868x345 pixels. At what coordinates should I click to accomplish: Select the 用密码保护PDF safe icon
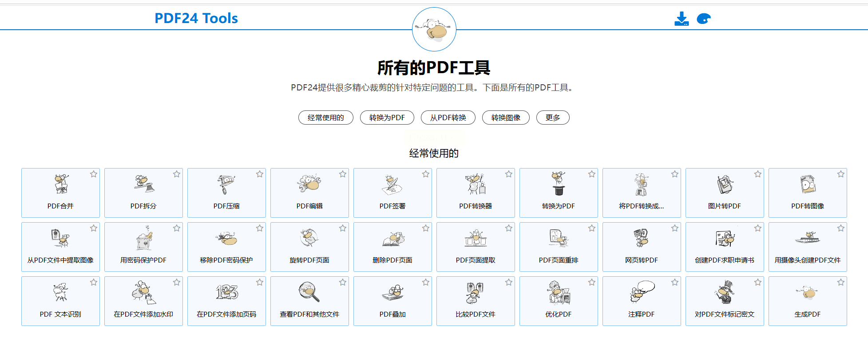point(143,239)
